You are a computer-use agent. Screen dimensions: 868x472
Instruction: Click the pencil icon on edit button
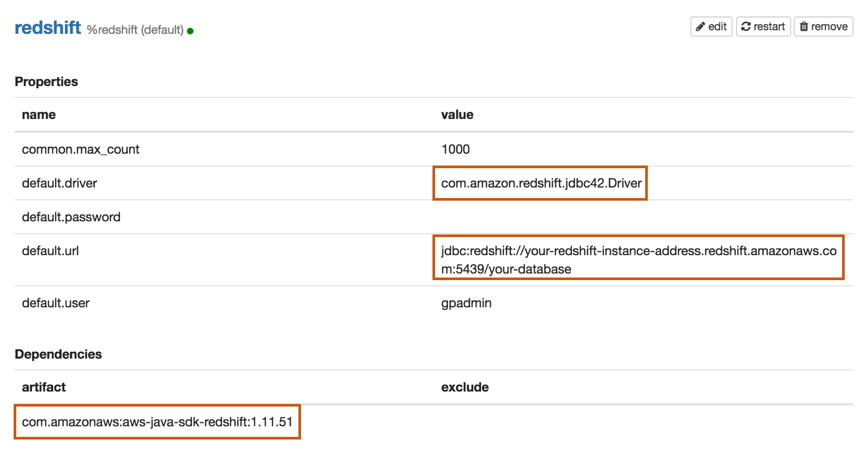click(x=701, y=27)
